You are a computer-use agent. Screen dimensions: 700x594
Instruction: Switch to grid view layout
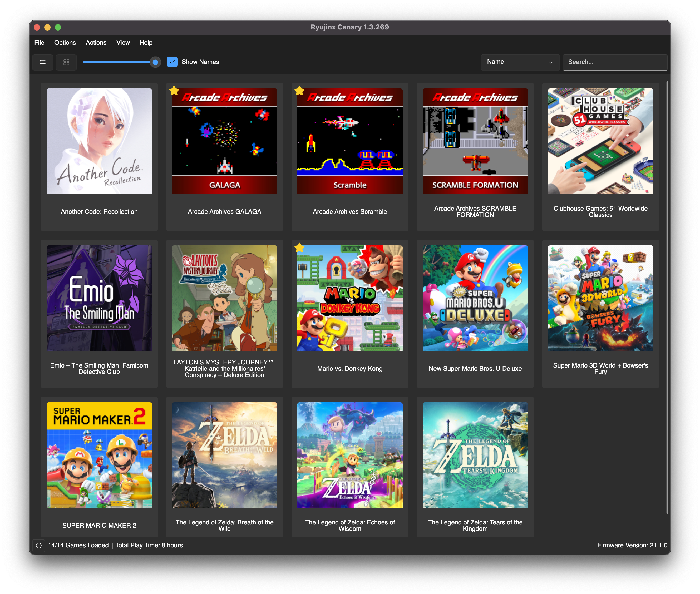click(x=66, y=62)
